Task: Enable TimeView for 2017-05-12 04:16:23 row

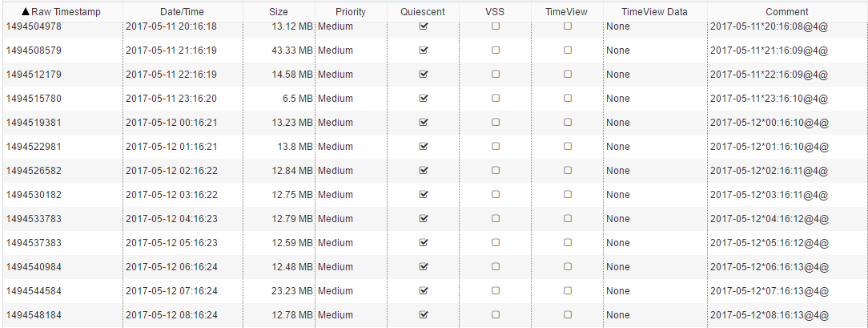Action: [568, 218]
